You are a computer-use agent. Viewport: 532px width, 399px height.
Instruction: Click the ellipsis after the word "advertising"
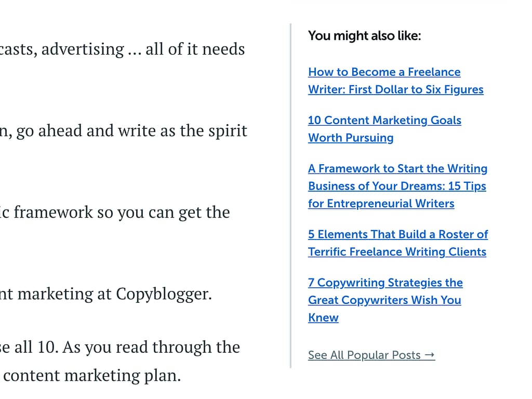click(134, 50)
